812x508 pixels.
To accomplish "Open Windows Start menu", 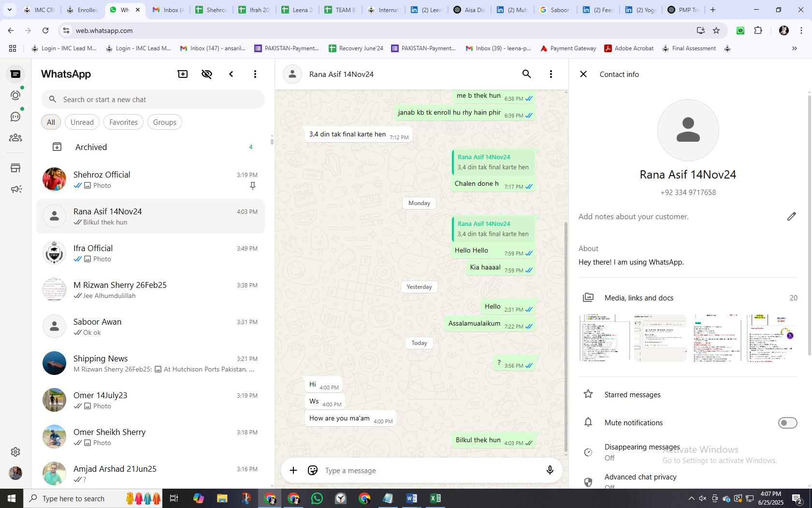I will point(12,498).
